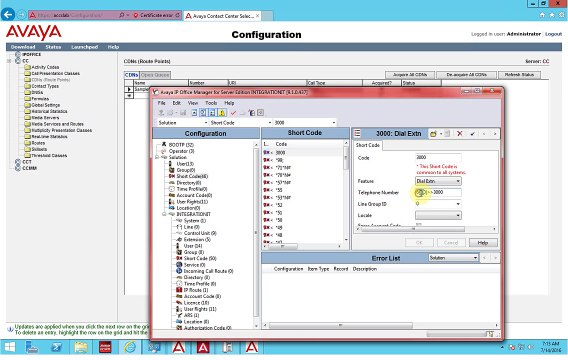Open the Feature dropdown showing Dial Extn

click(x=458, y=181)
